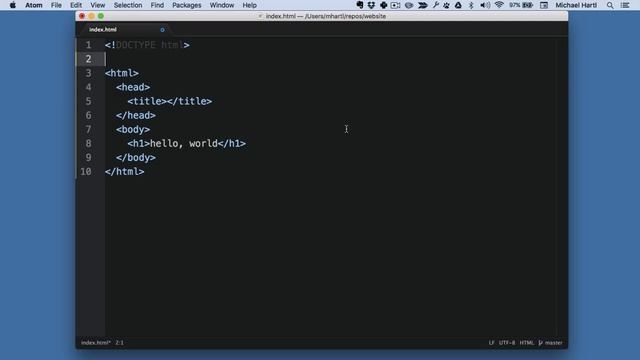
Task: Click the Google Drive menu bar icon
Action: [x=458, y=5]
